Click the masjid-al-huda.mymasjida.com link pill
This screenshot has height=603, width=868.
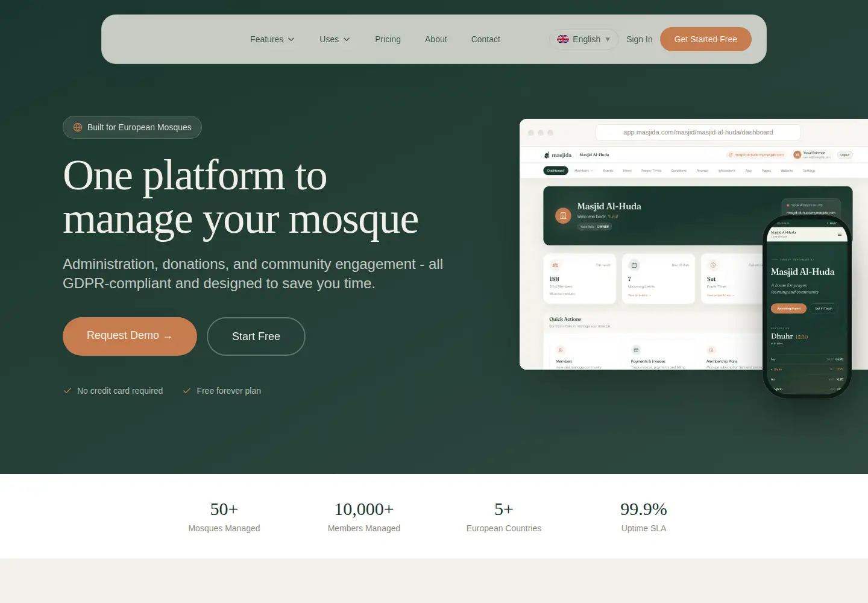(756, 155)
